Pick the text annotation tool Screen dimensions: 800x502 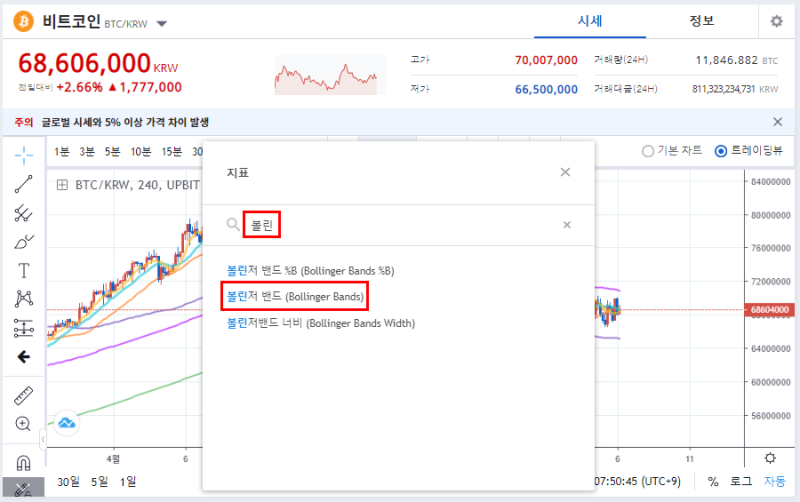[23, 270]
